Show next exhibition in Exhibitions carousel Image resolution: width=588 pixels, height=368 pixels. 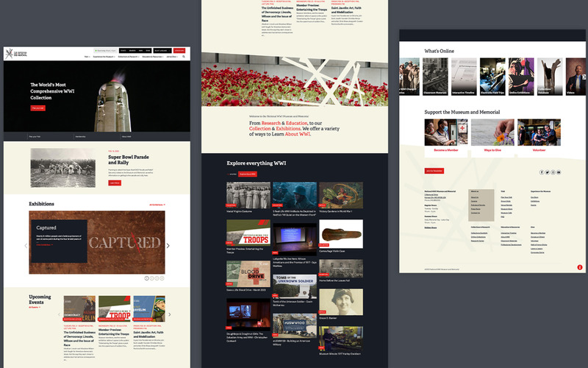point(168,246)
